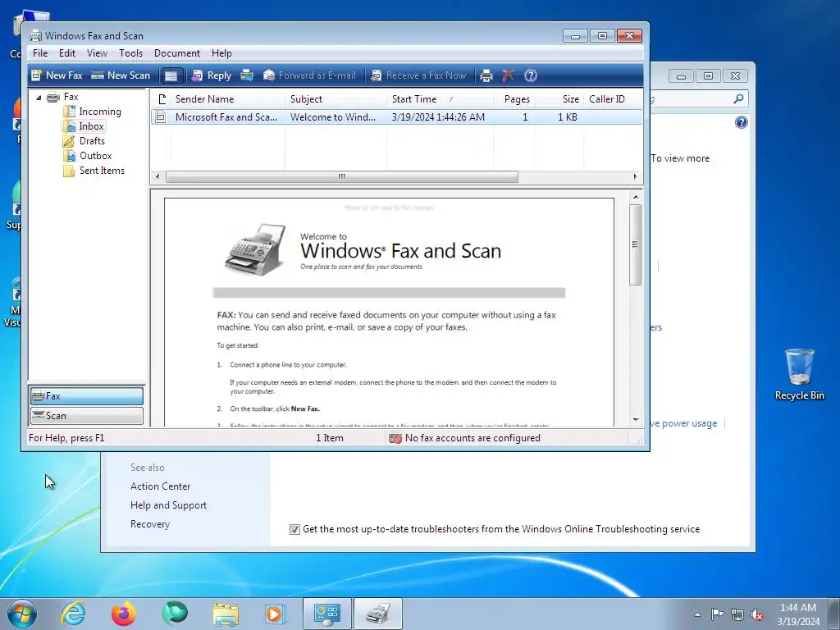Sort by Sender Name column header
Viewport: 840px width, 630px height.
pyautogui.click(x=228, y=99)
